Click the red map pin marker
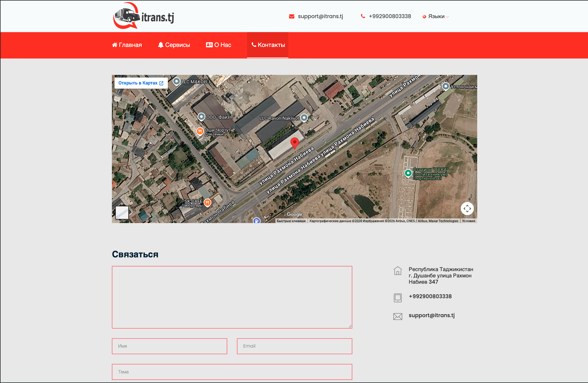Image resolution: width=588 pixels, height=383 pixels. (x=295, y=143)
